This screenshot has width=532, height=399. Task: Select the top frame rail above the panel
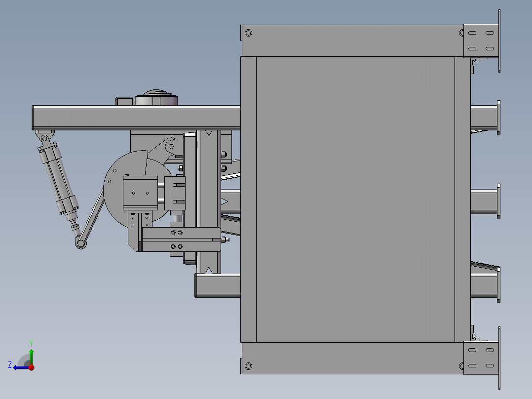[352, 41]
